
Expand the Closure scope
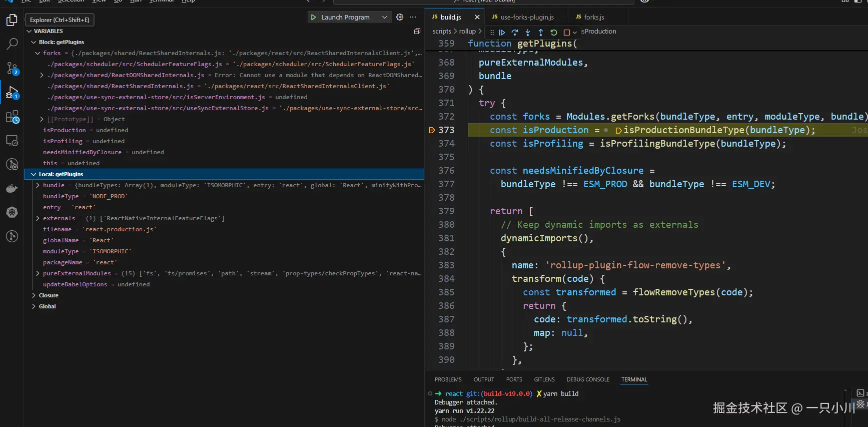pos(34,295)
